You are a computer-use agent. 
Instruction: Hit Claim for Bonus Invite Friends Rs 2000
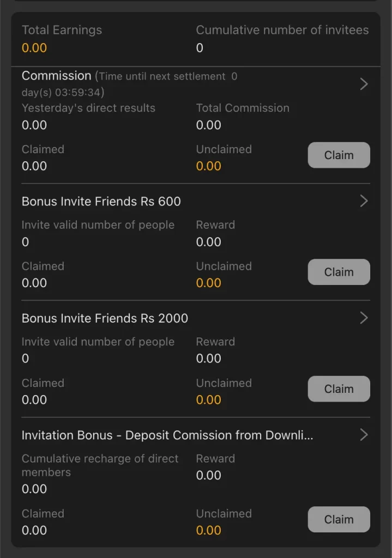click(x=339, y=389)
